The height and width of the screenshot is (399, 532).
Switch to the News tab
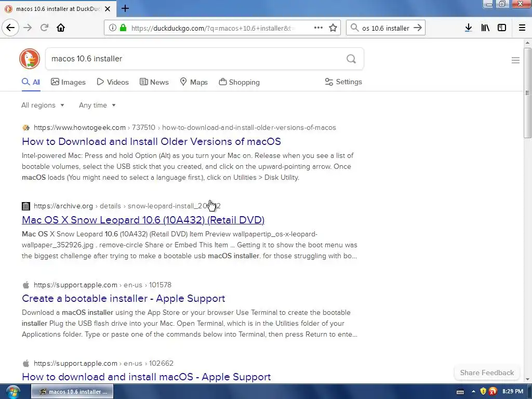[154, 82]
